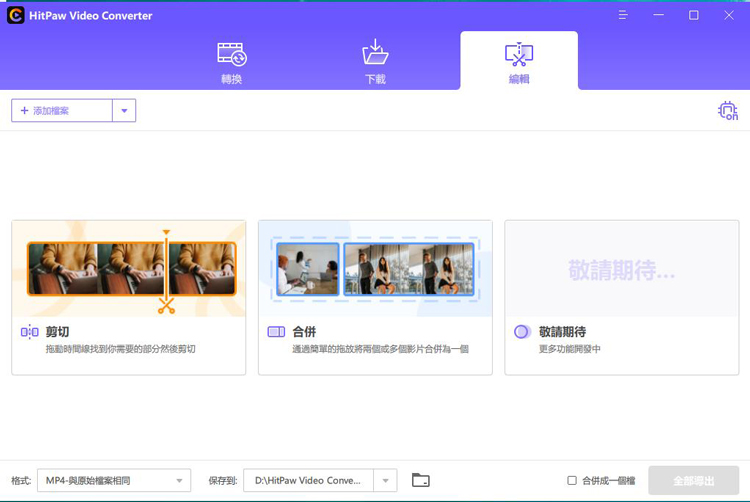Viewport: 750px width, 502px height.
Task: Click the D:\HitPaw Video Conve... save path field
Action: (309, 480)
